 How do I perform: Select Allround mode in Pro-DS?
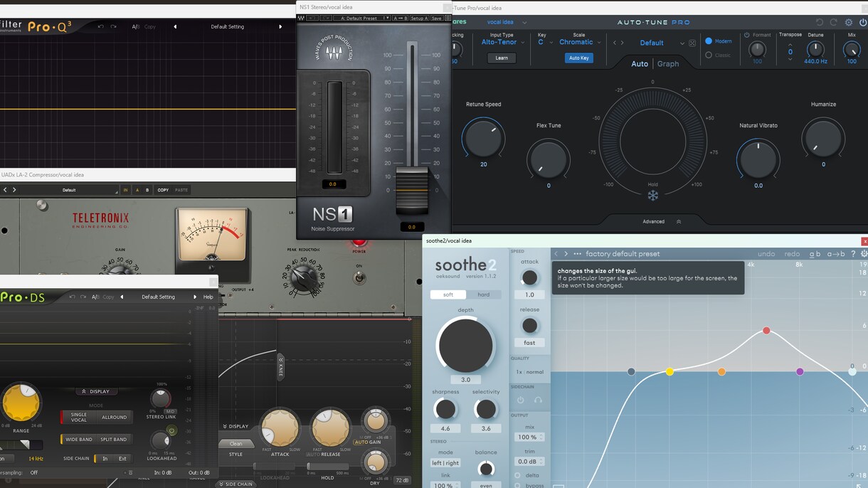pos(114,418)
